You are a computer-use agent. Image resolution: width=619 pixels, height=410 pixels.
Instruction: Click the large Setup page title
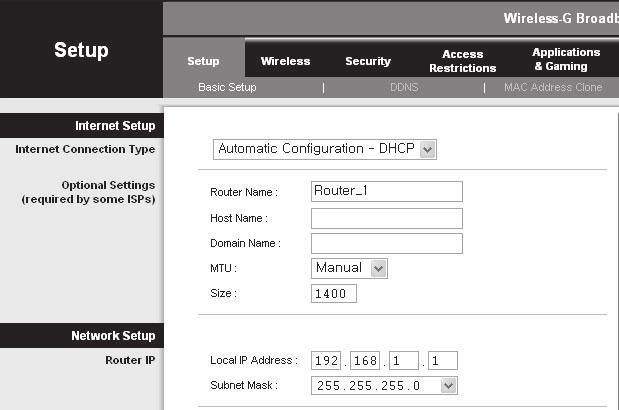81,50
